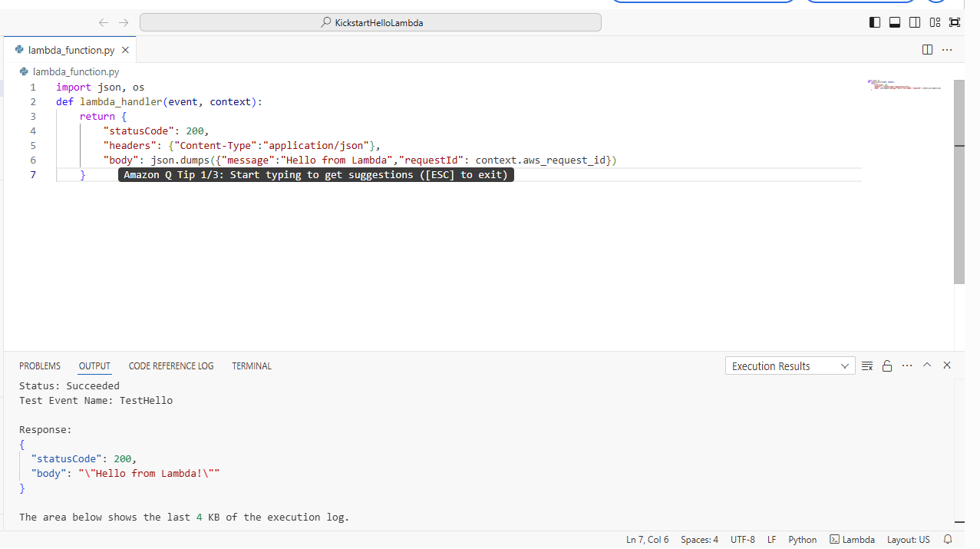Click the code minimap preview
The image size is (980, 549).
[906, 85]
